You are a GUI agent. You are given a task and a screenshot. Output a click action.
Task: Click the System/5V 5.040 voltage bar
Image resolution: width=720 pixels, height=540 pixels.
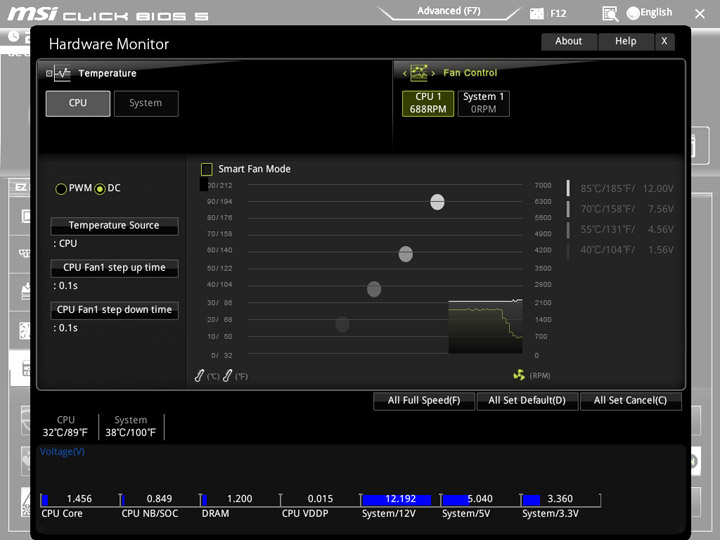point(480,500)
